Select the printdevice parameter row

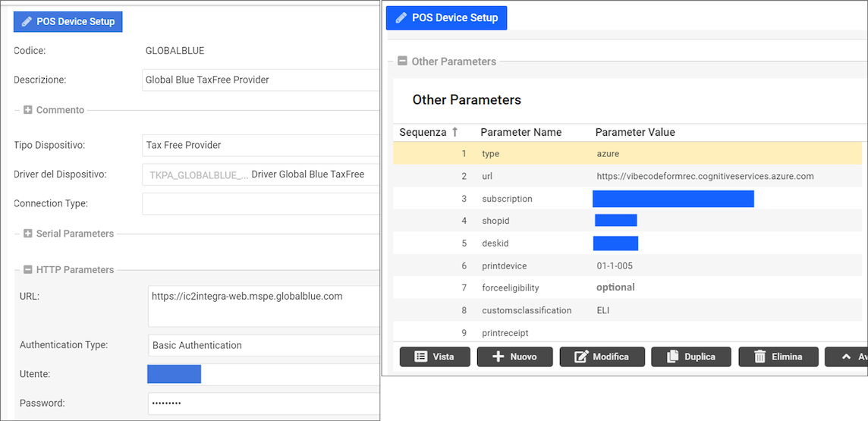(x=627, y=265)
